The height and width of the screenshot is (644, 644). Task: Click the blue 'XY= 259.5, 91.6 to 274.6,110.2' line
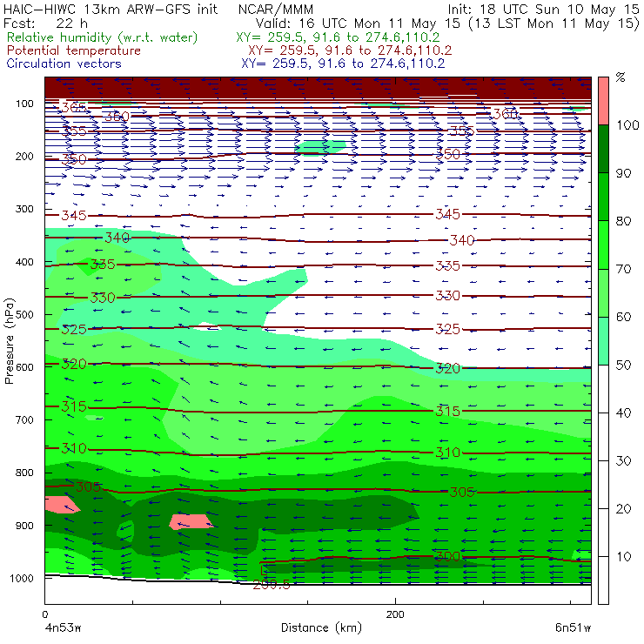(343, 64)
